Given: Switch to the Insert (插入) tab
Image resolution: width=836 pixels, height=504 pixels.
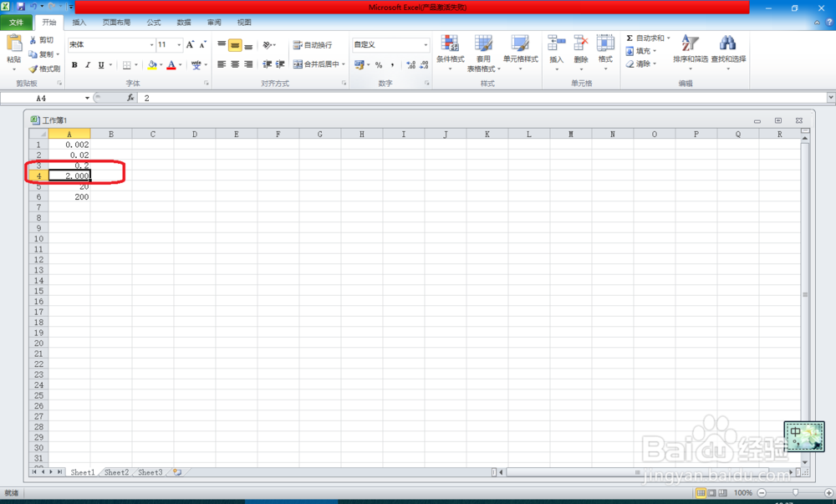Looking at the screenshot, I should (79, 23).
